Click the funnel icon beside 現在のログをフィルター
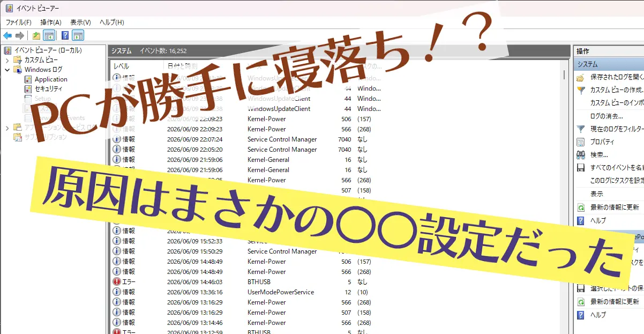Viewport: 644px width, 334px height. click(x=580, y=129)
